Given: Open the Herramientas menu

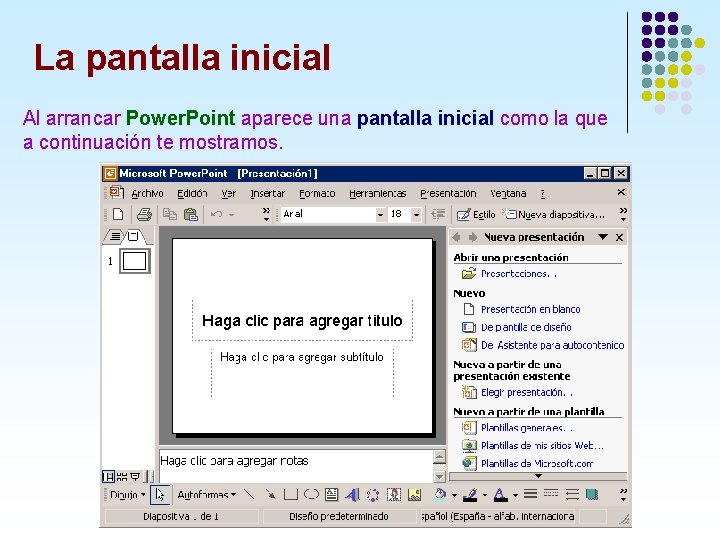Looking at the screenshot, I should 377,194.
